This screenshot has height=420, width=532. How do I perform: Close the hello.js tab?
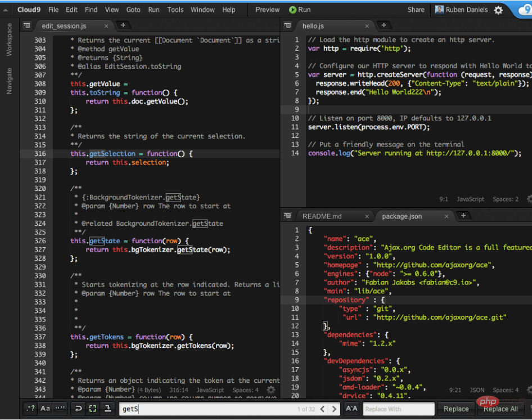point(367,26)
